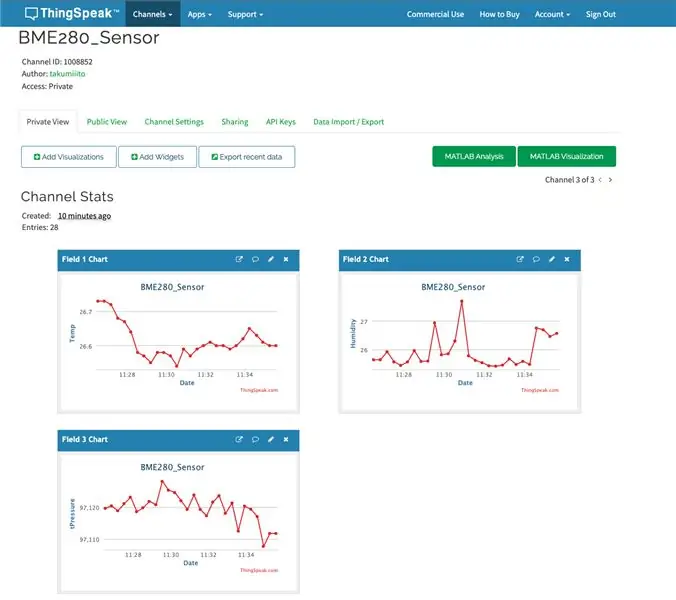
Task: Click ThingSpeak.com link in Field 3 Chart
Action: (x=259, y=570)
